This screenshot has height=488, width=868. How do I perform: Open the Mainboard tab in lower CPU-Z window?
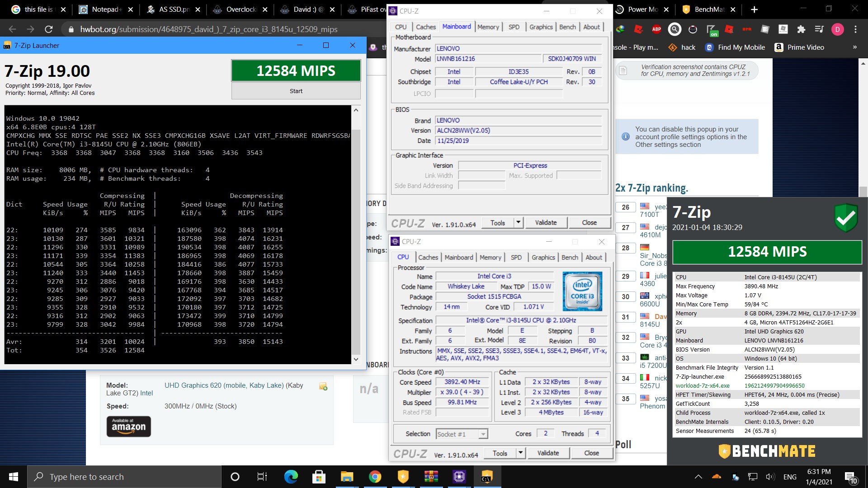click(x=459, y=258)
